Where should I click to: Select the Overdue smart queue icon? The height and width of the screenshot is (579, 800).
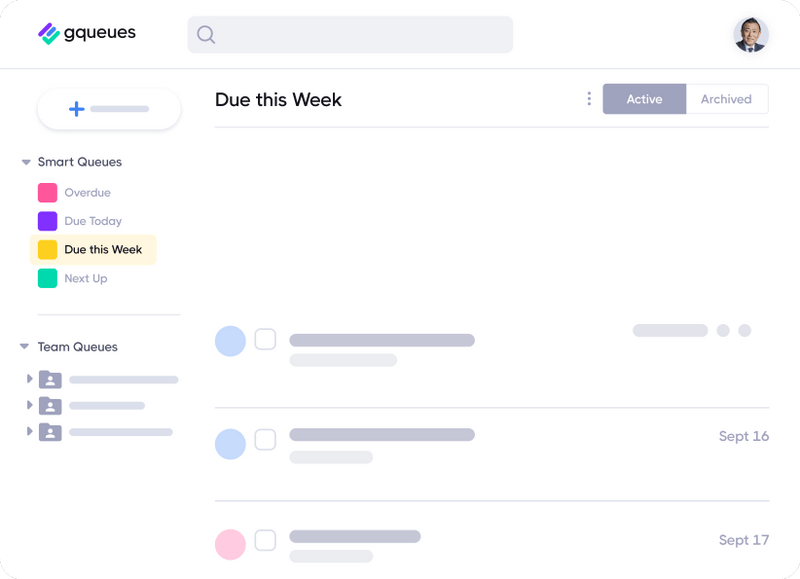(x=48, y=192)
